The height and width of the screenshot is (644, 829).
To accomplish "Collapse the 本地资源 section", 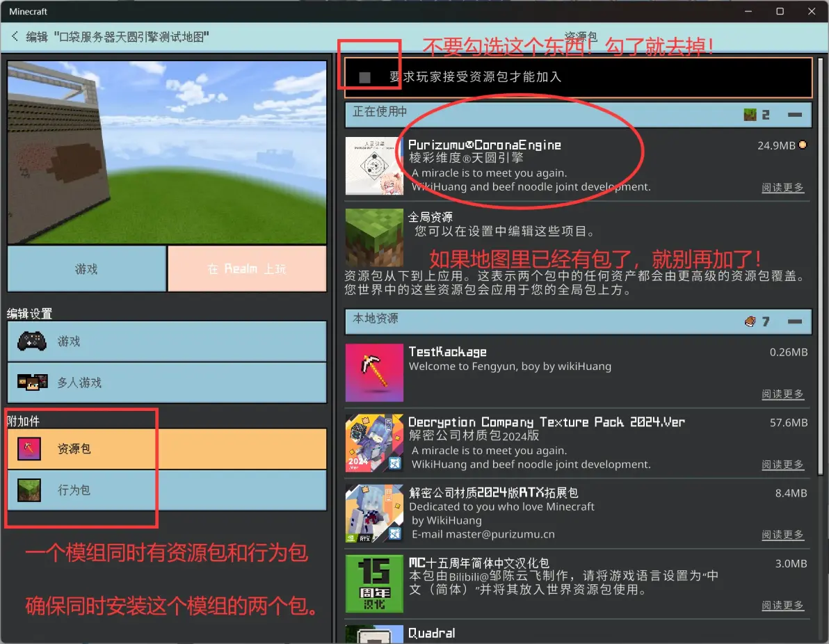I will click(795, 321).
